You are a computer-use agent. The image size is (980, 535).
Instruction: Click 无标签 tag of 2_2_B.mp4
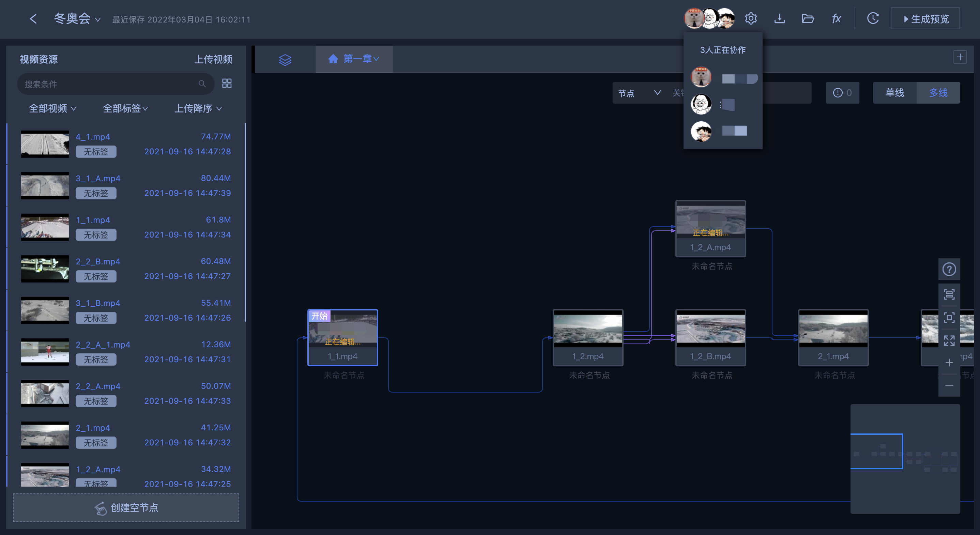[x=96, y=277]
